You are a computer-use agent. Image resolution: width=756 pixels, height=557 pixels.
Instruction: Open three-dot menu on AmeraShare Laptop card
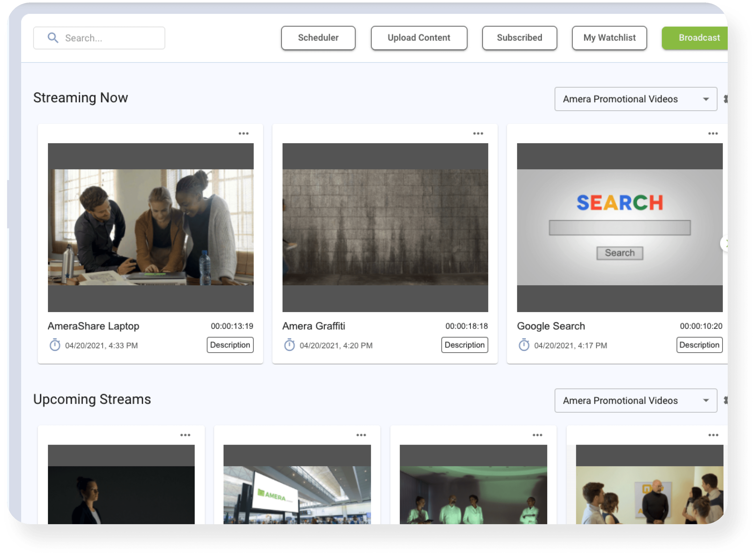[x=243, y=134]
